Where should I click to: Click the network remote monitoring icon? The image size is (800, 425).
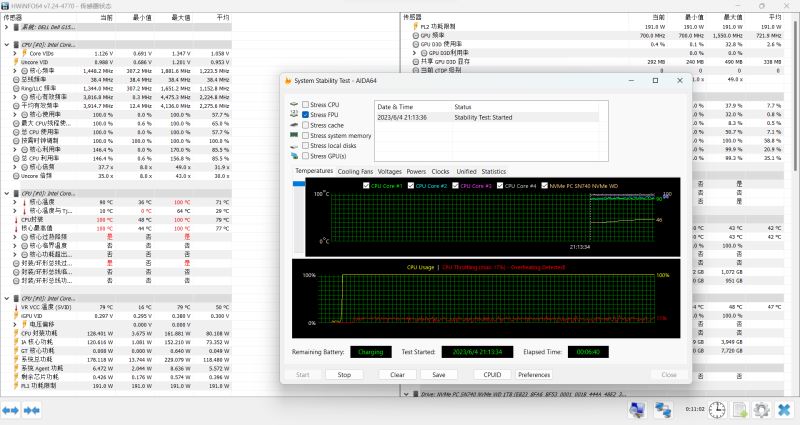click(x=663, y=409)
